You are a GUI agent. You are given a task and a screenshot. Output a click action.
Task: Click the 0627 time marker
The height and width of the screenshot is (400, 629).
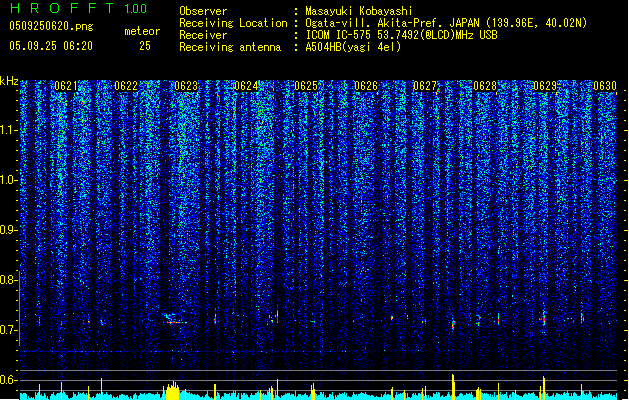[x=425, y=86]
